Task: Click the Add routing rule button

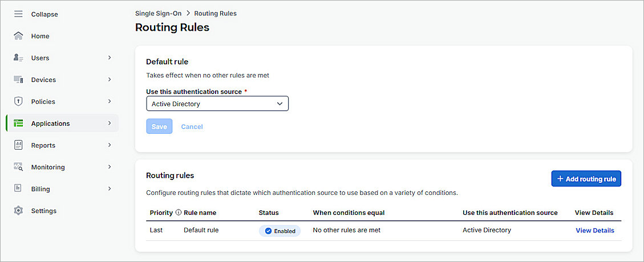Action: pos(586,179)
